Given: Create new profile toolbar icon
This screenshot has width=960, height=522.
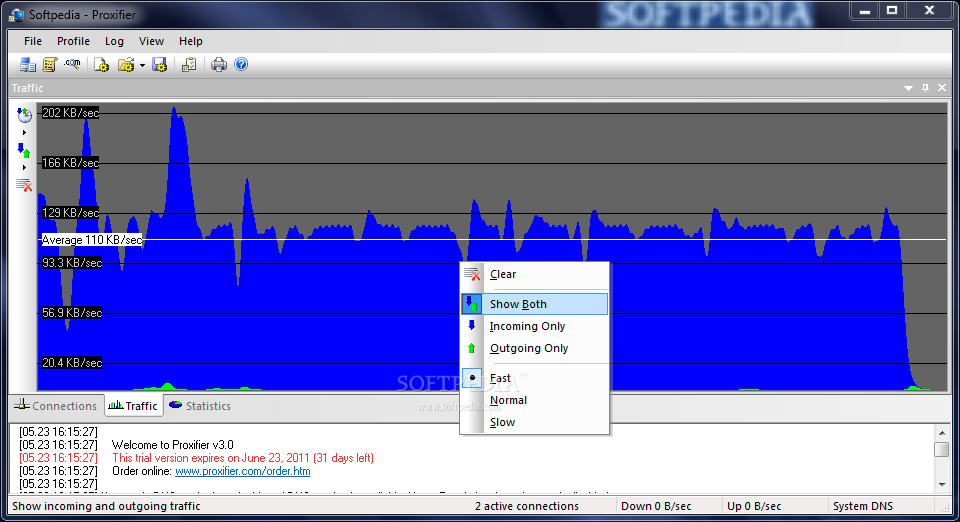Looking at the screenshot, I should [x=101, y=64].
